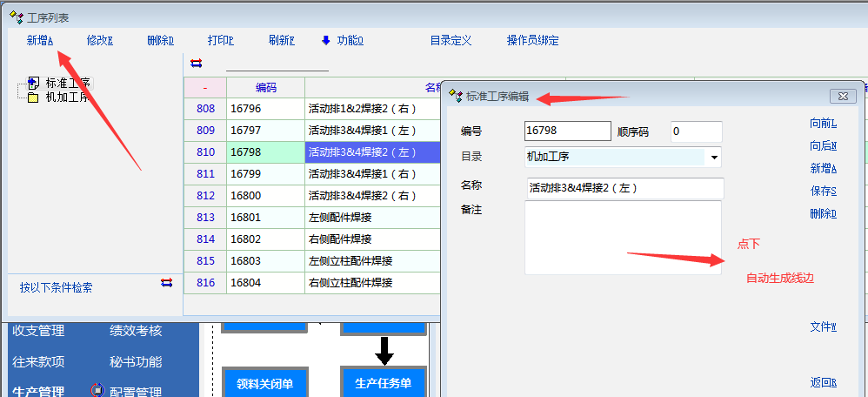Select the 标准工序 tree node icon
This screenshot has width=868, height=397.
point(33,84)
